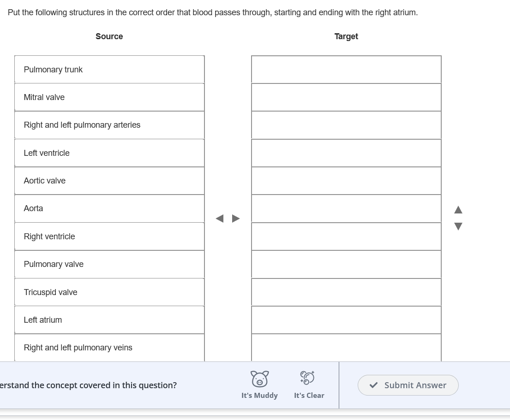Select the Aorta source item
510x420 pixels.
pyautogui.click(x=109, y=208)
